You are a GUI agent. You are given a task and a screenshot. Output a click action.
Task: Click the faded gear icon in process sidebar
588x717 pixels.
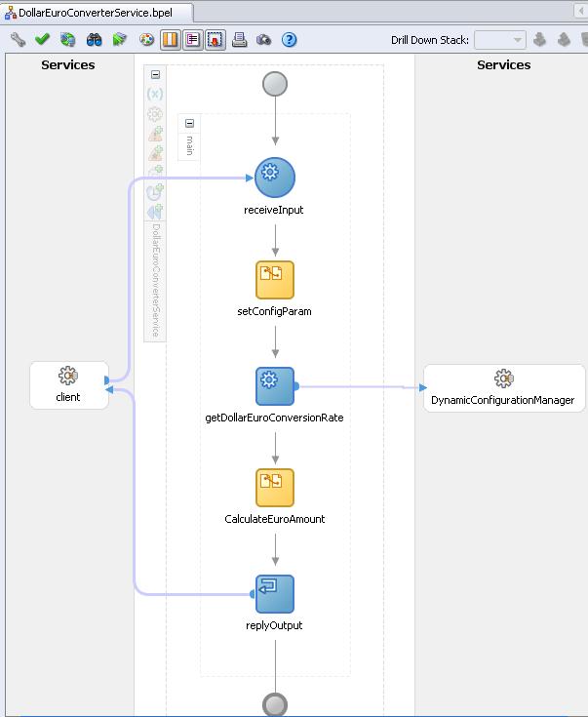(x=155, y=114)
